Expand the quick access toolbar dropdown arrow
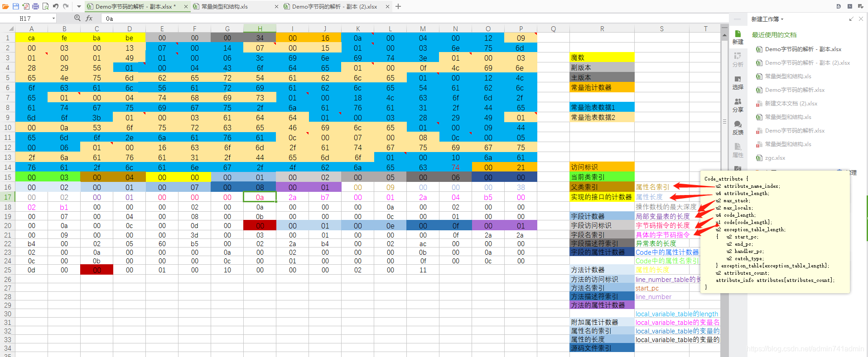 tap(79, 6)
